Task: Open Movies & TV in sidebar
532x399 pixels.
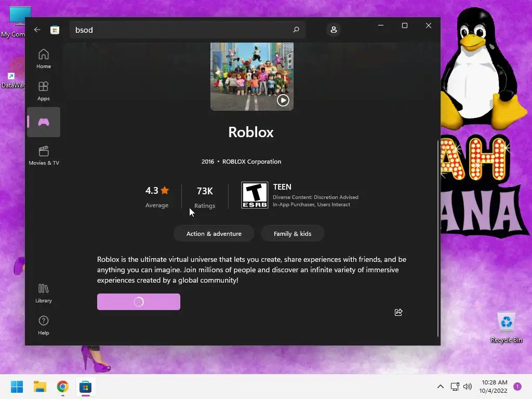Action: [44, 155]
